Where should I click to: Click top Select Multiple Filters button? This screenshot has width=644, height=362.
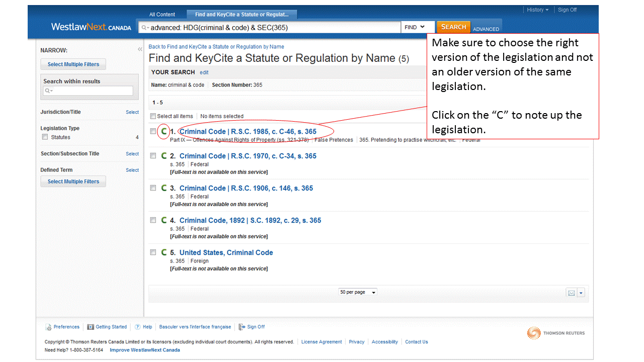(73, 64)
